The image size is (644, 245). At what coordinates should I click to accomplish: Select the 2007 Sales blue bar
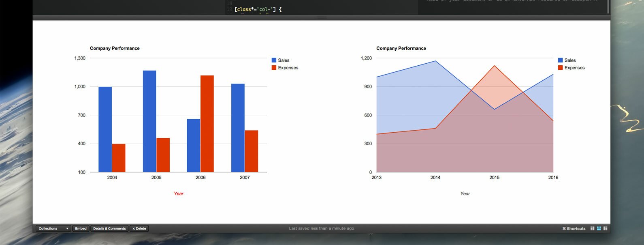coord(238,128)
